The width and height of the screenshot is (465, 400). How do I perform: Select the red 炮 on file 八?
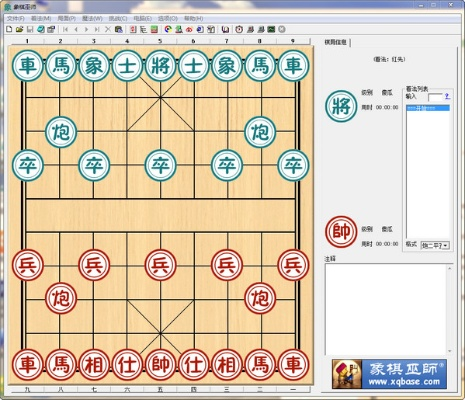pos(61,298)
